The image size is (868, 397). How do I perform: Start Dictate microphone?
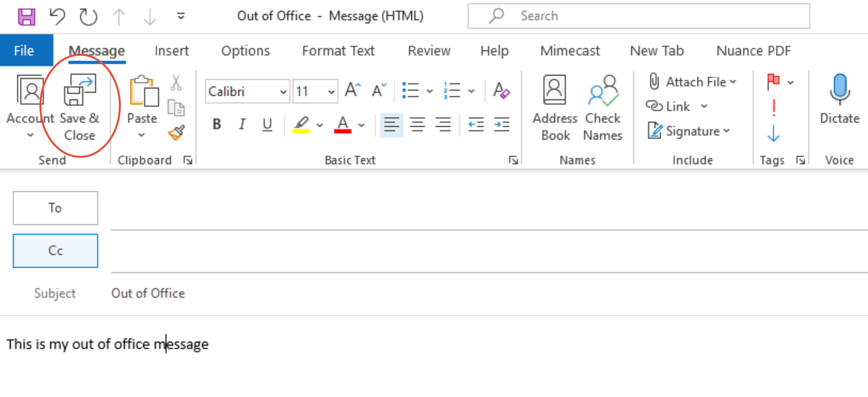tap(839, 99)
